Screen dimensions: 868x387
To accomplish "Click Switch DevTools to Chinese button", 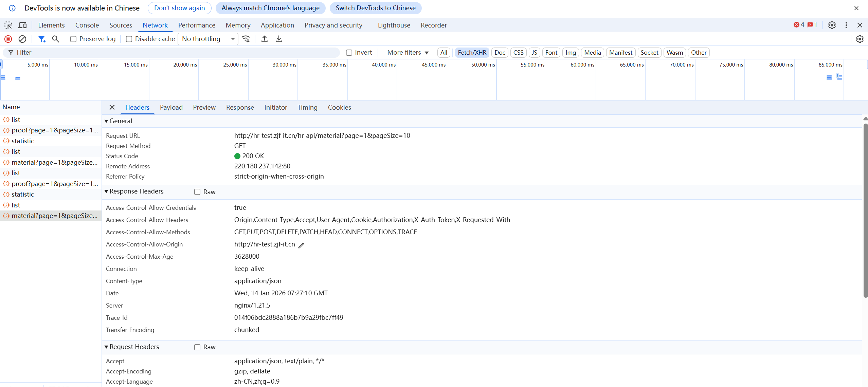I will click(375, 8).
